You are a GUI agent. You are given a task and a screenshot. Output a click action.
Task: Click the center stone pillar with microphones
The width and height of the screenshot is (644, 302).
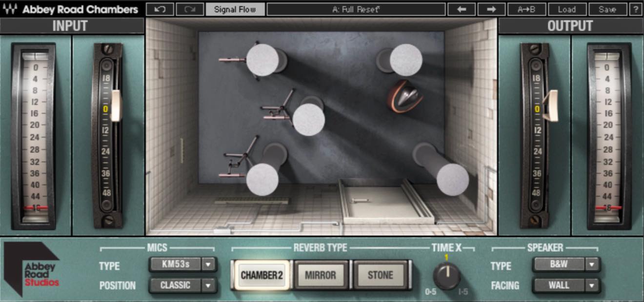pyautogui.click(x=309, y=120)
